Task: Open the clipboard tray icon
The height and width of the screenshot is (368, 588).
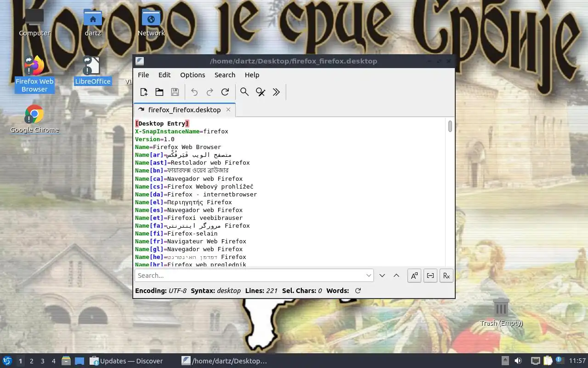Action: [548, 361]
